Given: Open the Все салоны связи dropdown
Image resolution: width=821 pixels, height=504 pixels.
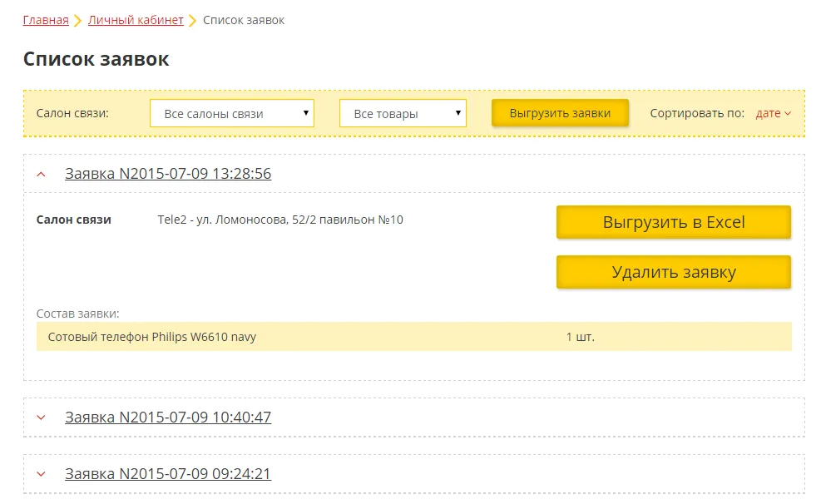Looking at the screenshot, I should [231, 114].
